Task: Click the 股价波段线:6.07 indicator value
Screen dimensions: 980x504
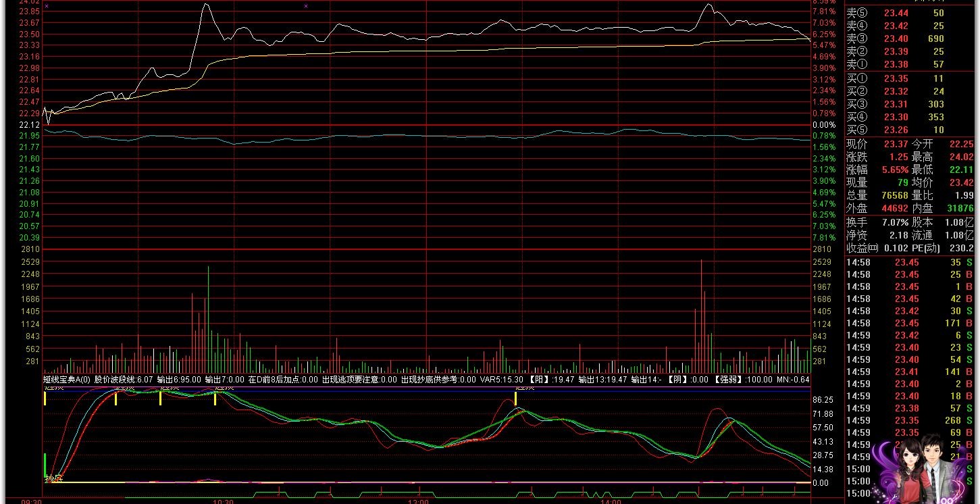Action: click(124, 379)
